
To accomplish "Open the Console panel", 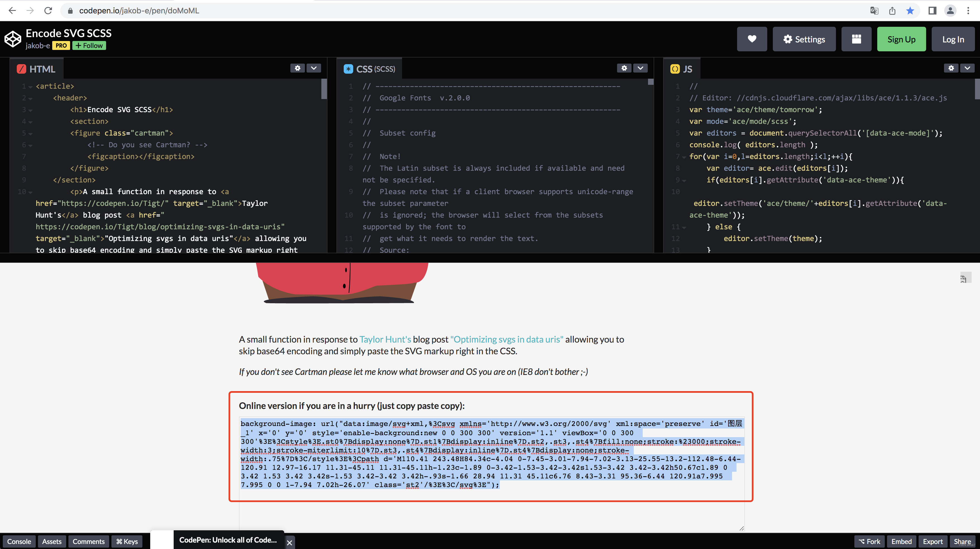I will [x=19, y=541].
